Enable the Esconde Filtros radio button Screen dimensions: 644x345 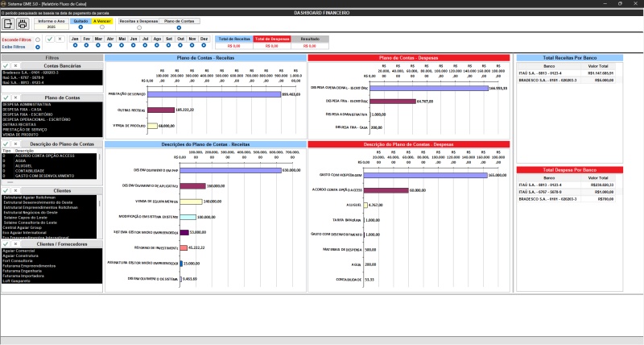click(x=37, y=39)
